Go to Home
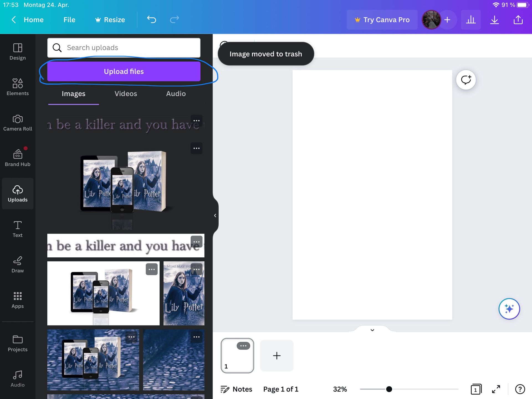Viewport: 532px width, 399px height. [x=34, y=20]
